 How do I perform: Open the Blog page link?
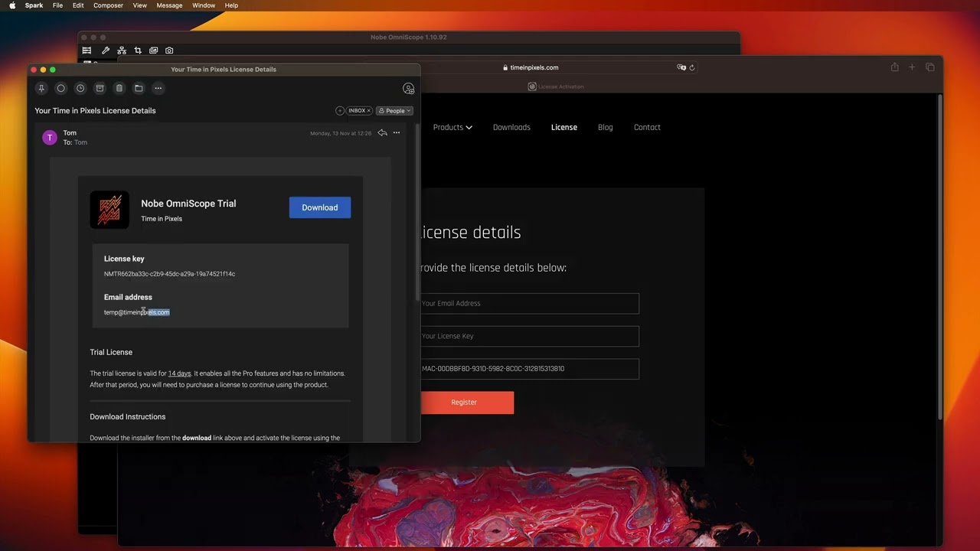tap(606, 127)
